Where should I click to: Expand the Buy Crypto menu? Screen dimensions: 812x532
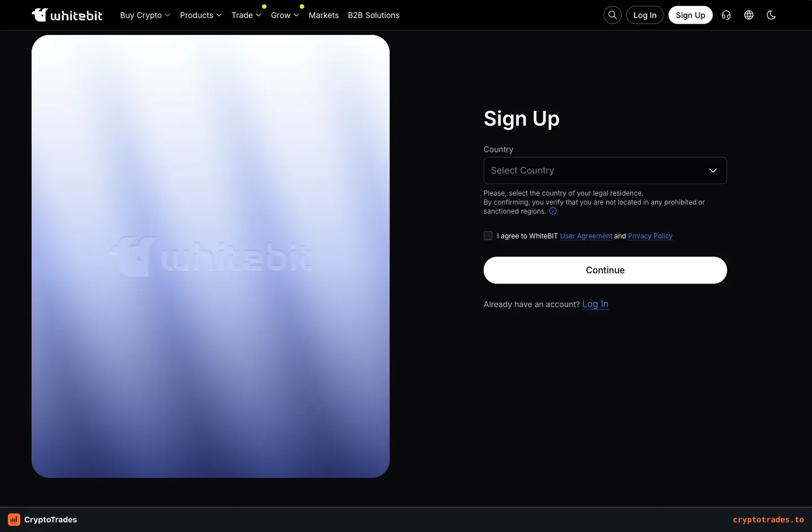[145, 15]
